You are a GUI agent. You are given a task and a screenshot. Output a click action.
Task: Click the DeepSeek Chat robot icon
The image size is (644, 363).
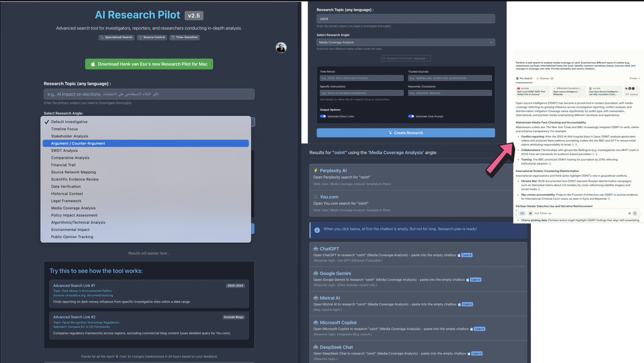(x=316, y=347)
